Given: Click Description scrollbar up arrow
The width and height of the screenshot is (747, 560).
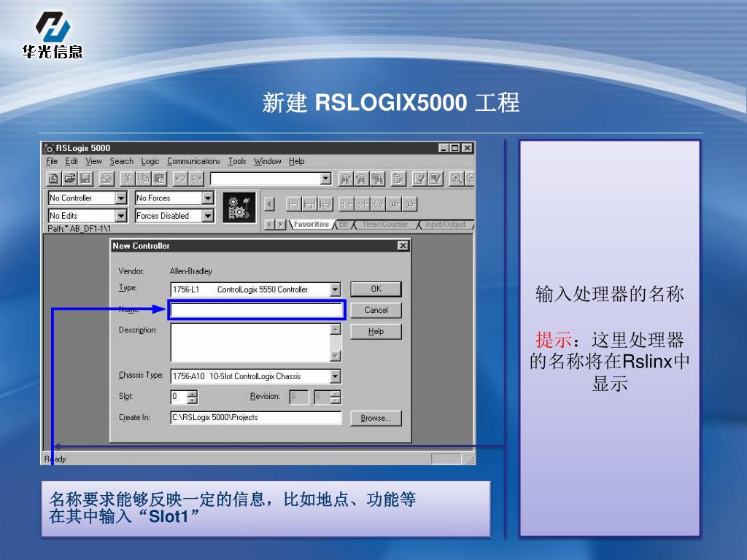Looking at the screenshot, I should tap(336, 330).
